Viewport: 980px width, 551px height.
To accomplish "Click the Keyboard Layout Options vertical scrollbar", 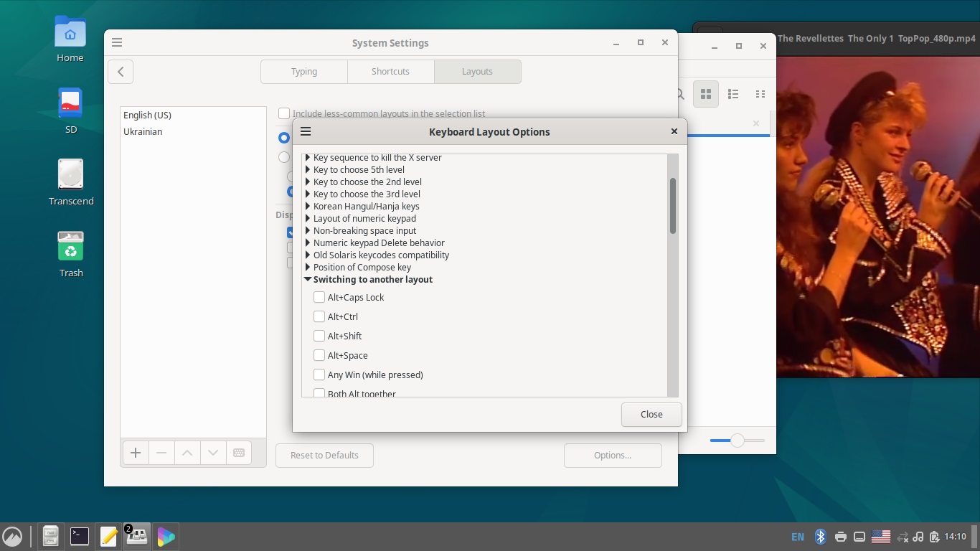I will click(x=673, y=206).
